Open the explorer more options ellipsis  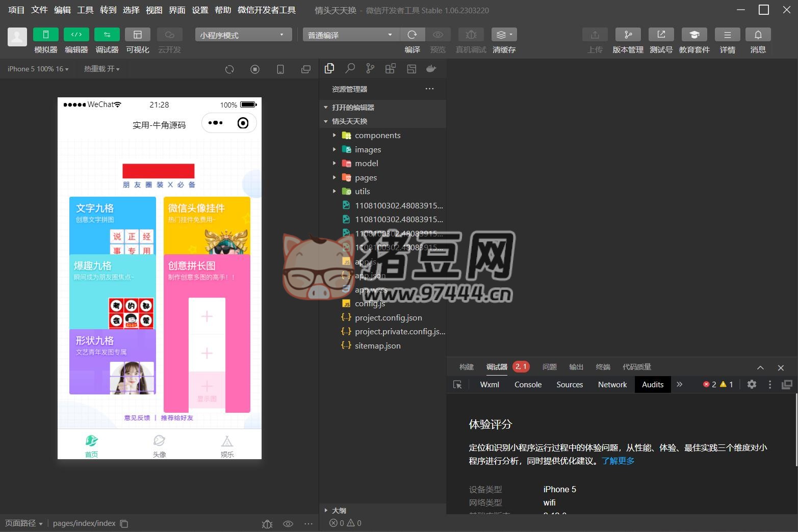coord(430,89)
